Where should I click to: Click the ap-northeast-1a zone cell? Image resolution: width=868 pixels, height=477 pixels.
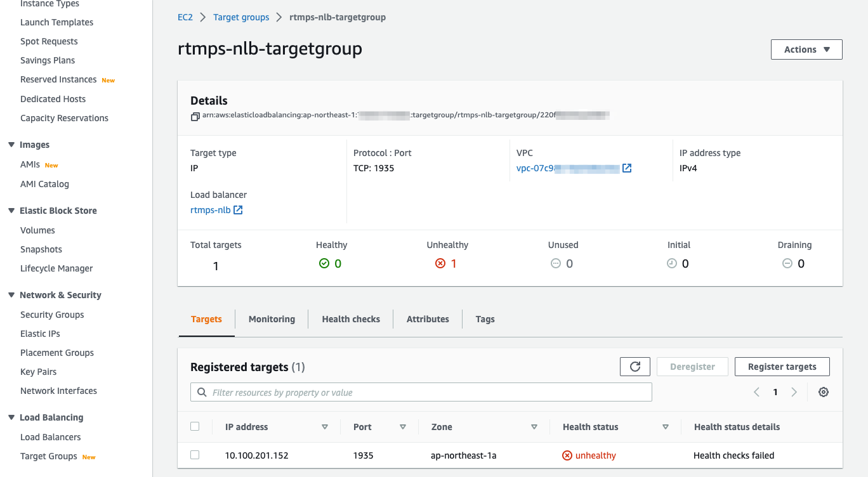click(x=463, y=455)
